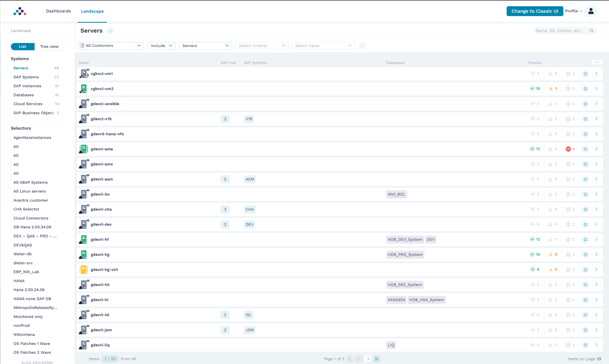The width and height of the screenshot is (609, 364).
Task: Click the apply checkmark icon beside Select Value
Action: (x=362, y=45)
